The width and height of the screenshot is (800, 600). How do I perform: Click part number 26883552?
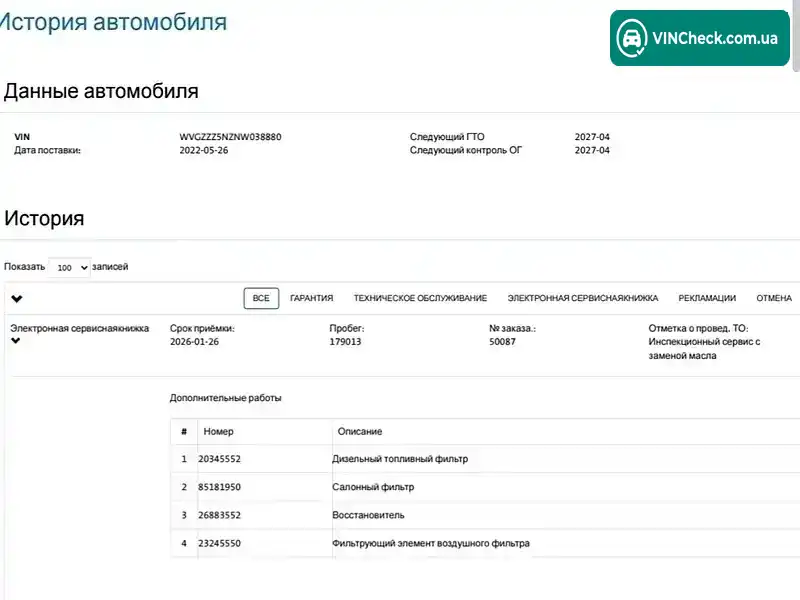pyautogui.click(x=219, y=515)
